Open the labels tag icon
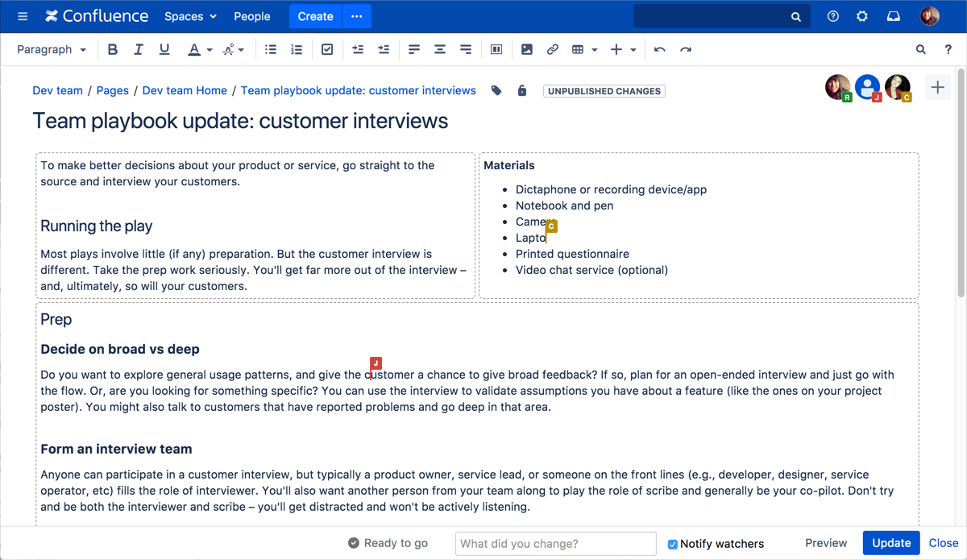This screenshot has height=560, width=967. pyautogui.click(x=496, y=90)
